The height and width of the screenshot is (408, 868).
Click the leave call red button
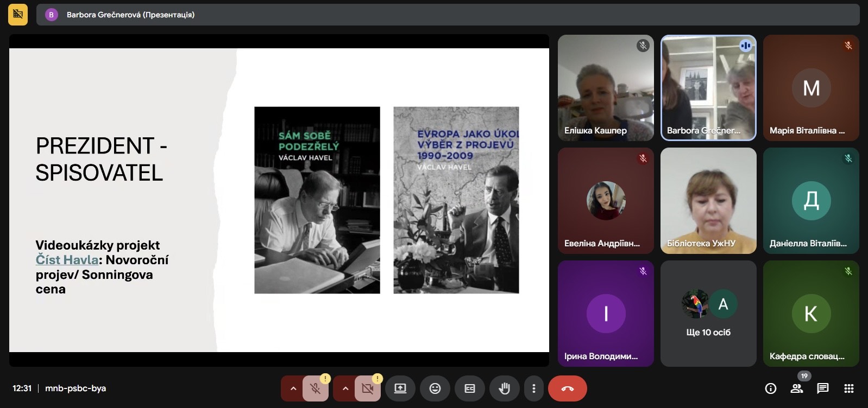(567, 388)
